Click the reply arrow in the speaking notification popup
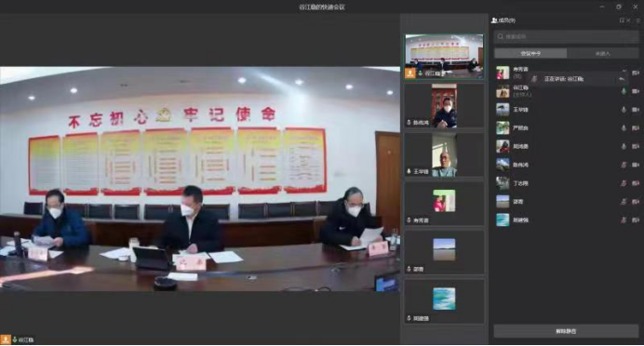Image resolution: width=644 pixels, height=346 pixels. (622, 79)
